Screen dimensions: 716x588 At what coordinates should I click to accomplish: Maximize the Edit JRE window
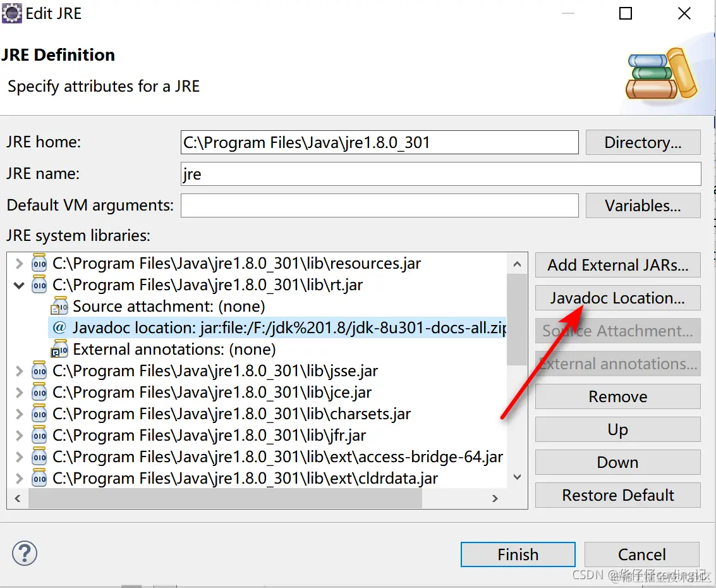625,13
